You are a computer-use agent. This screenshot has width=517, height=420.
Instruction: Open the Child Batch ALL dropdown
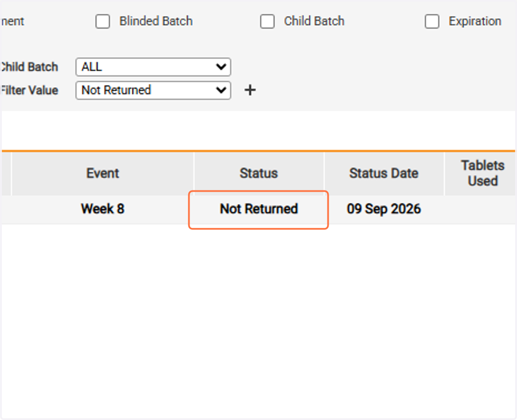pyautogui.click(x=153, y=67)
